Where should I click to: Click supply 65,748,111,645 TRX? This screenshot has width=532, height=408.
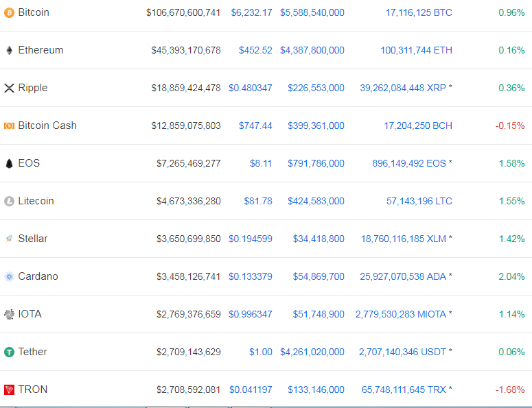(x=404, y=389)
